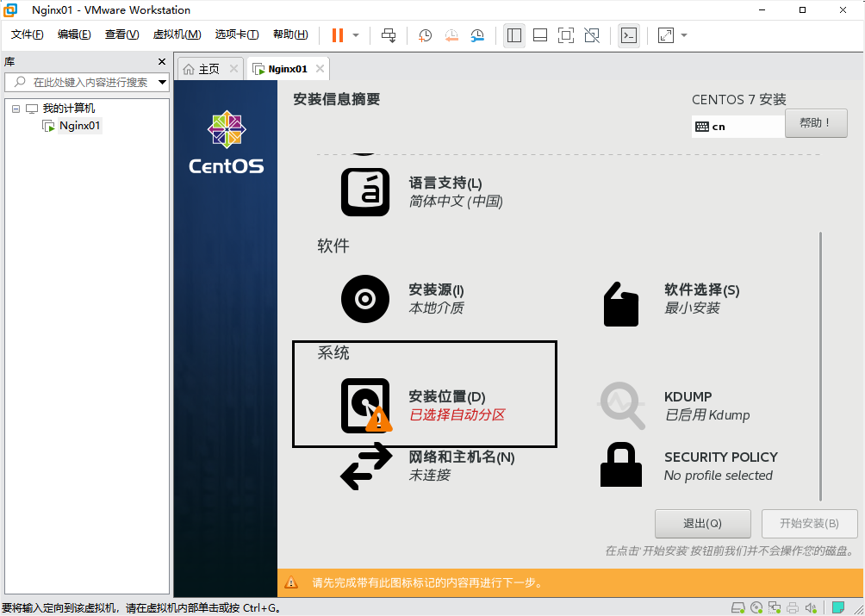The width and height of the screenshot is (865, 616).
Task: Click the CD/DVD status bar icon
Action: (757, 607)
